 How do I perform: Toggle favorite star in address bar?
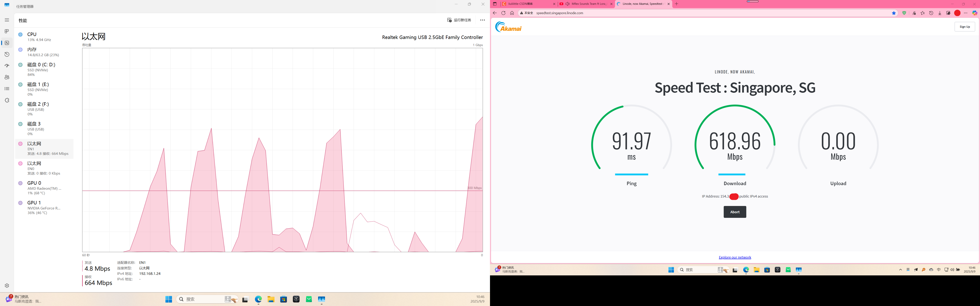[x=894, y=13]
